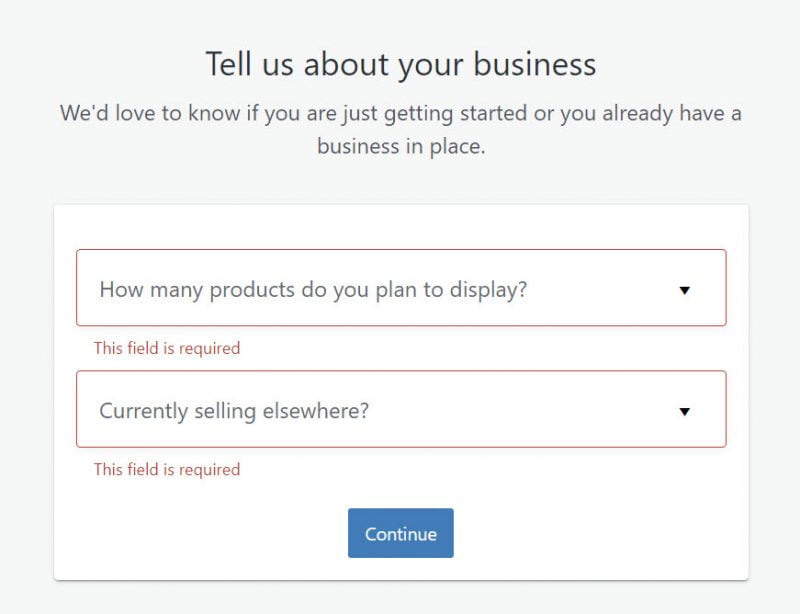
Task: Click the blank space right of Continue
Action: [600, 534]
